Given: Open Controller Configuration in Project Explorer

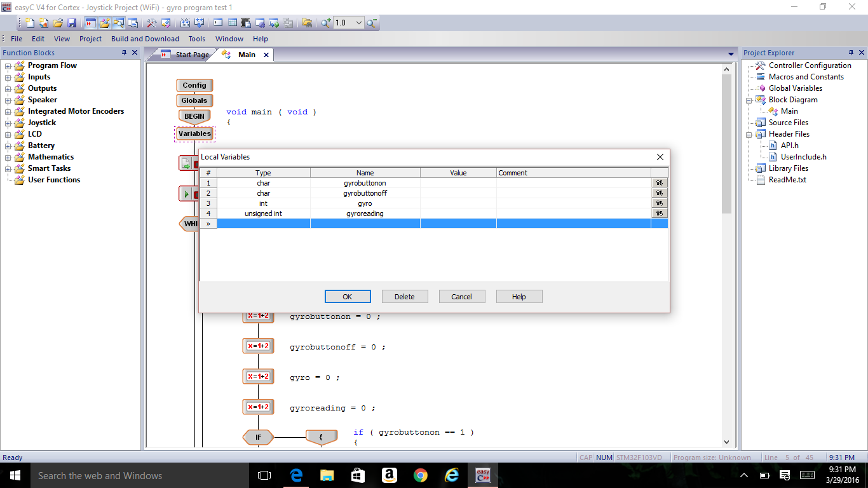Looking at the screenshot, I should pyautogui.click(x=810, y=65).
